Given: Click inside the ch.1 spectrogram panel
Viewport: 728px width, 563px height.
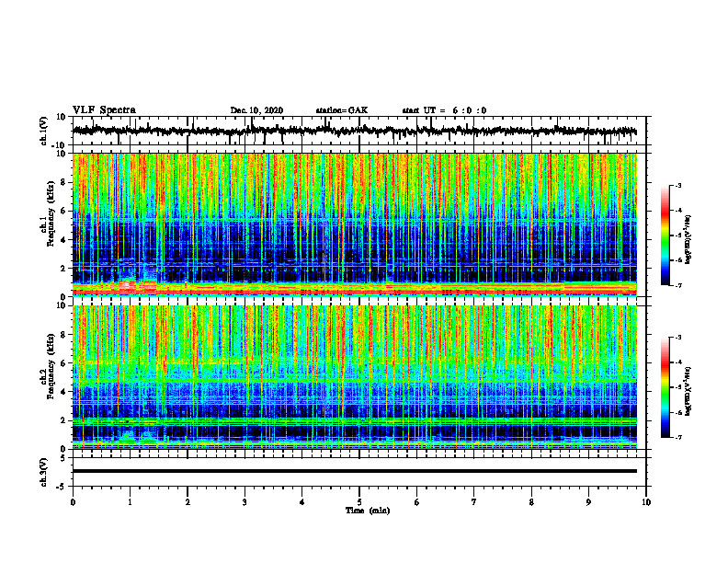Looking at the screenshot, I should click(354, 224).
